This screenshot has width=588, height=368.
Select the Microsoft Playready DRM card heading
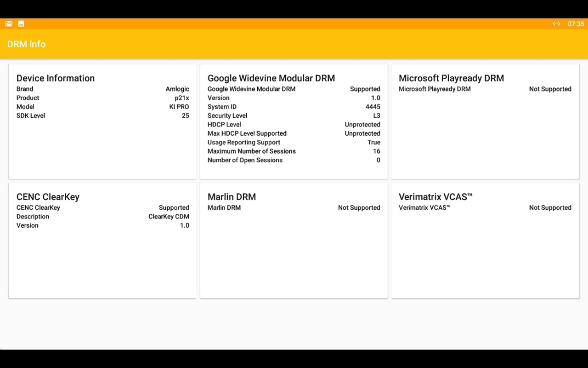(451, 78)
